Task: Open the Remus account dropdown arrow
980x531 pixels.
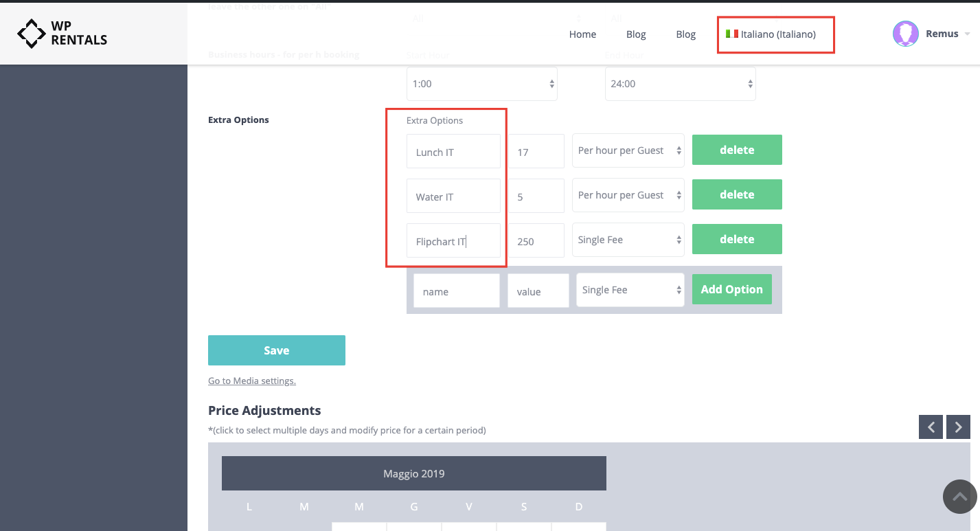Action: coord(968,34)
